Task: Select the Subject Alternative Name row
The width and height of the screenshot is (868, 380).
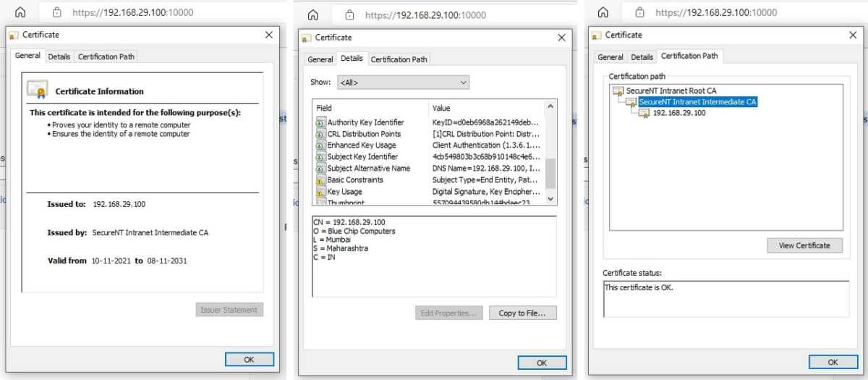Action: pos(429,169)
